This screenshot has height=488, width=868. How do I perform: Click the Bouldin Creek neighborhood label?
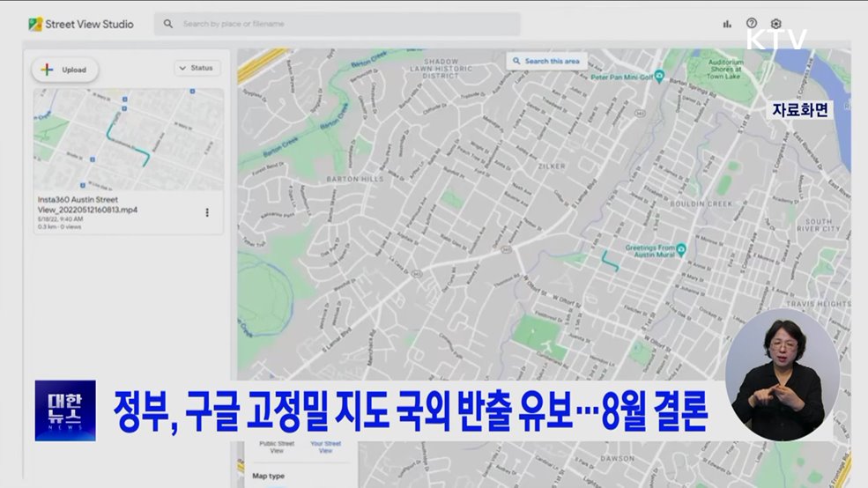tap(701, 203)
